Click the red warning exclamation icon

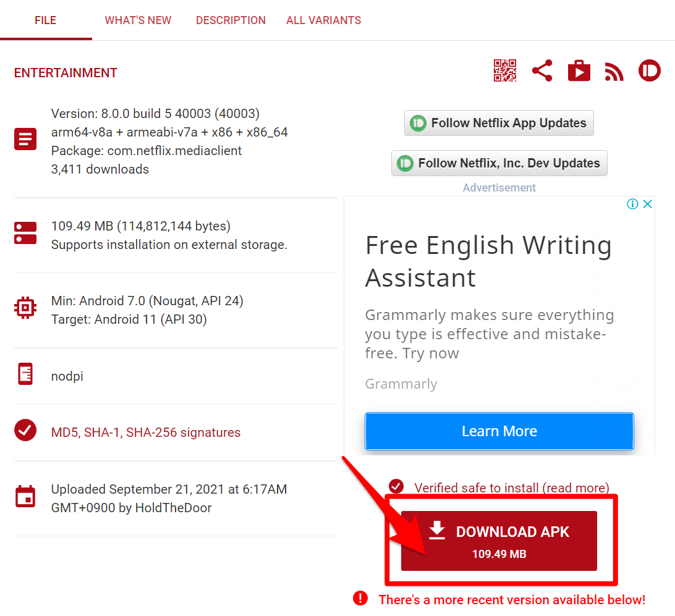(360, 598)
